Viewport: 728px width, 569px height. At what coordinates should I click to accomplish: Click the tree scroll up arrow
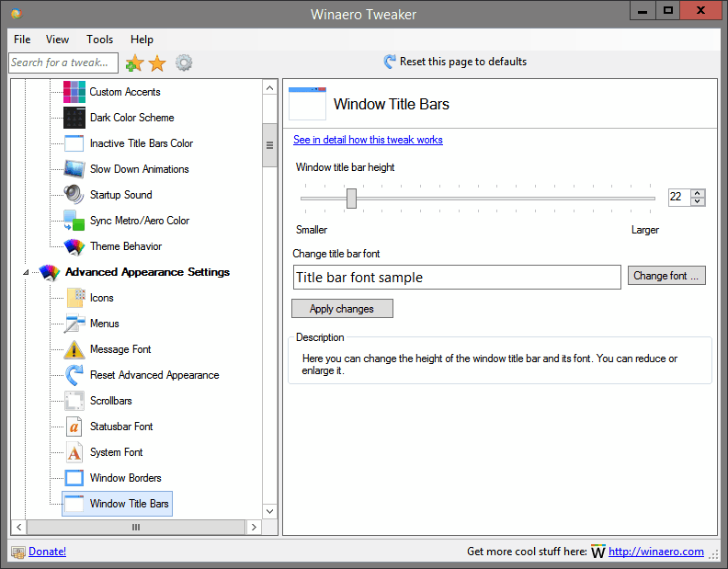point(269,88)
